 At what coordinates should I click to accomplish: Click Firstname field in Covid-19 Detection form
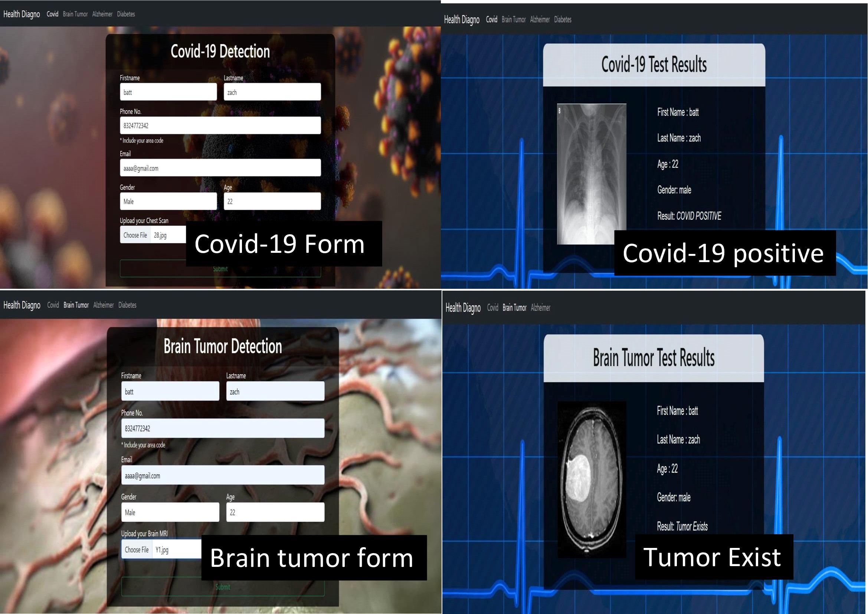pos(168,92)
